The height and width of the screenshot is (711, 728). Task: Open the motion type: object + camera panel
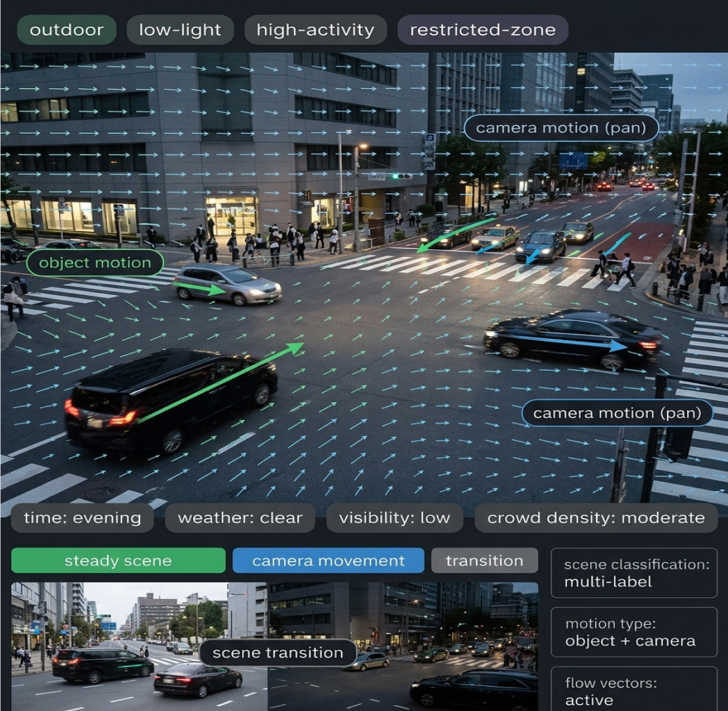point(634,632)
